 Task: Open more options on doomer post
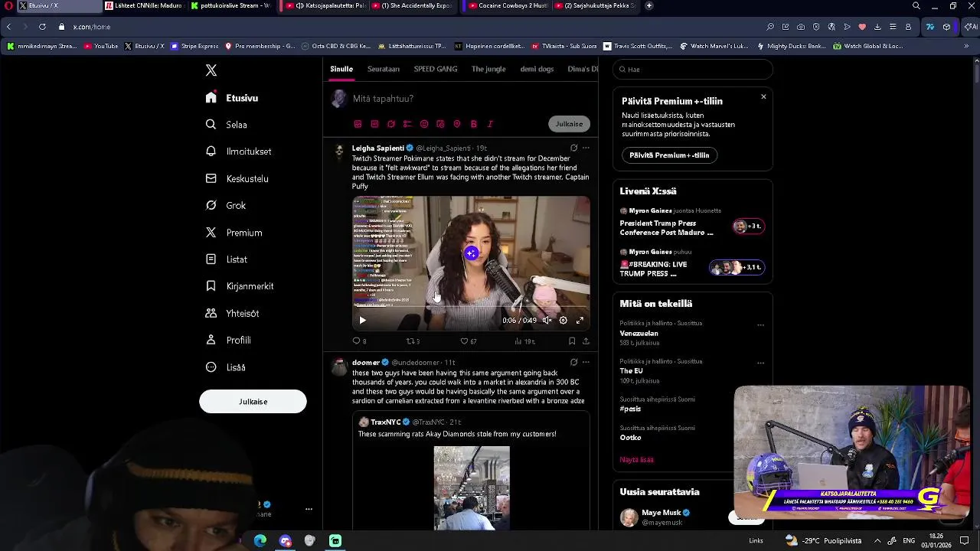[586, 362]
